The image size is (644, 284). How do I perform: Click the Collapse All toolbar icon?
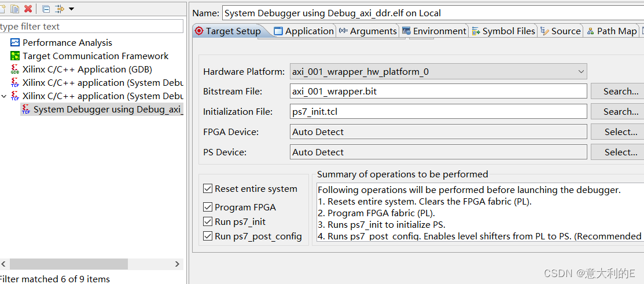[46, 9]
